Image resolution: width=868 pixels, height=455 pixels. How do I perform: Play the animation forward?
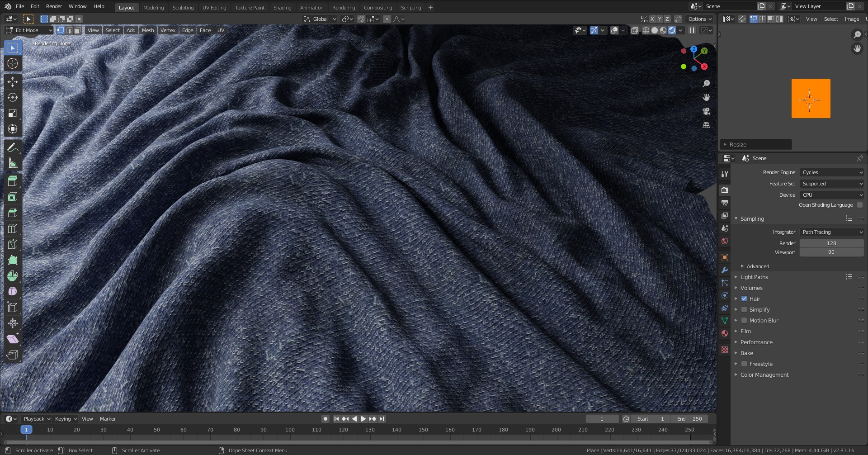363,419
